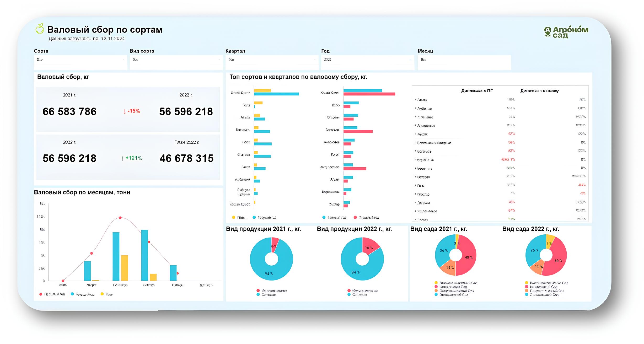Click the 2021 value 66 583 786
The image size is (644, 344).
(x=69, y=112)
